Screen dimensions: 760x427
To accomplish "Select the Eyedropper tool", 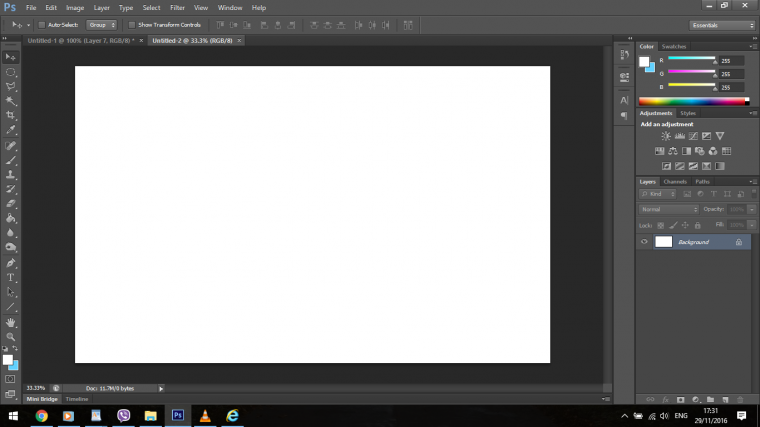I will tap(10, 130).
